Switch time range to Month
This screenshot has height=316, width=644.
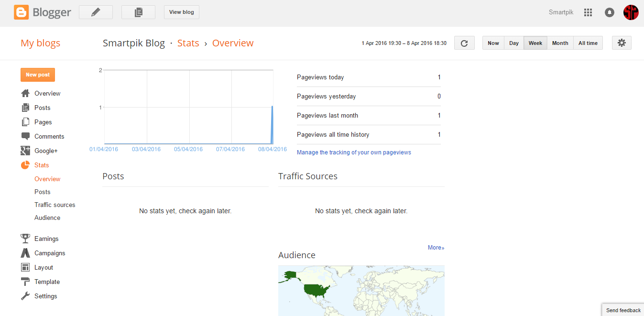(560, 43)
